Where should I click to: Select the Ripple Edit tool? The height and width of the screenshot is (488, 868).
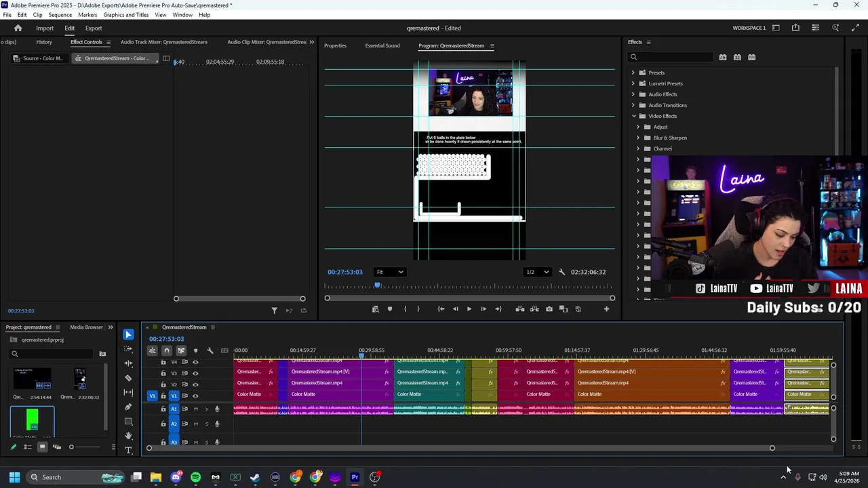(x=128, y=363)
